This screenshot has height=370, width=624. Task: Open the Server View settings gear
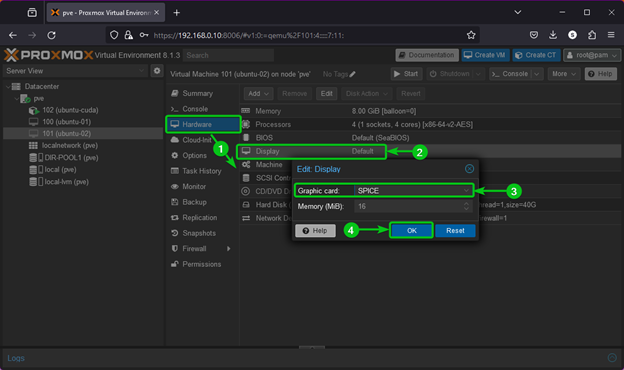[x=157, y=71]
